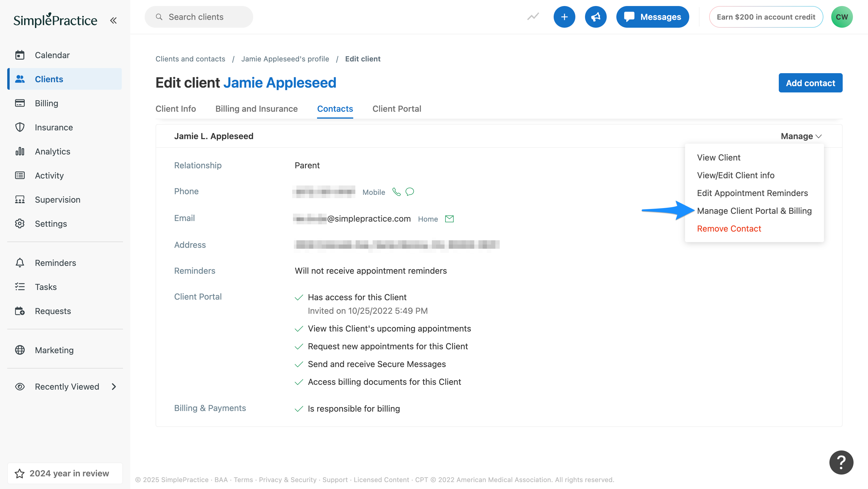
Task: Open Requests calendar item
Action: 65,311
